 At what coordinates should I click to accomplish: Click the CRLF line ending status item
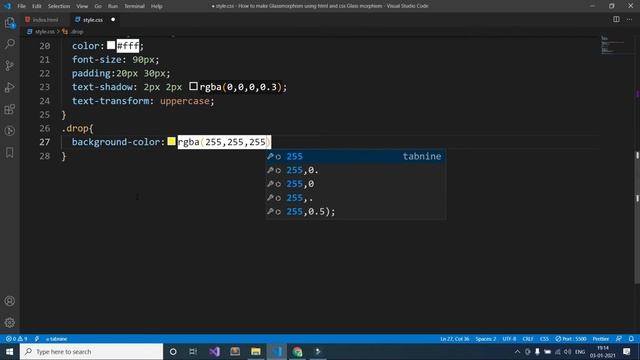click(x=528, y=339)
